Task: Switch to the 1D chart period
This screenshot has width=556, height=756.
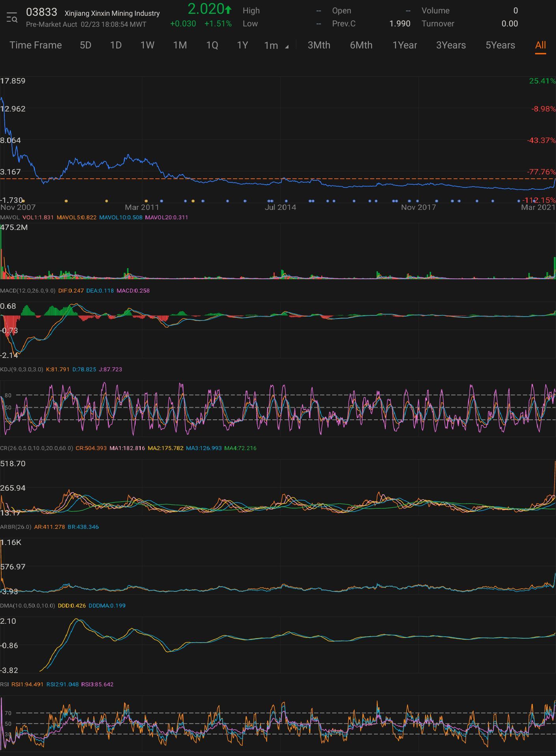Action: (115, 45)
